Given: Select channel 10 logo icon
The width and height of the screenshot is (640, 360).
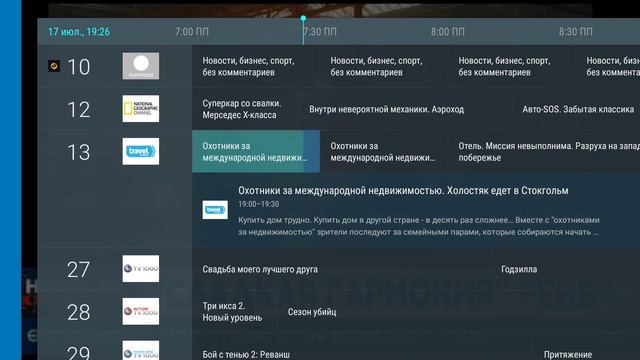Looking at the screenshot, I should click(141, 66).
